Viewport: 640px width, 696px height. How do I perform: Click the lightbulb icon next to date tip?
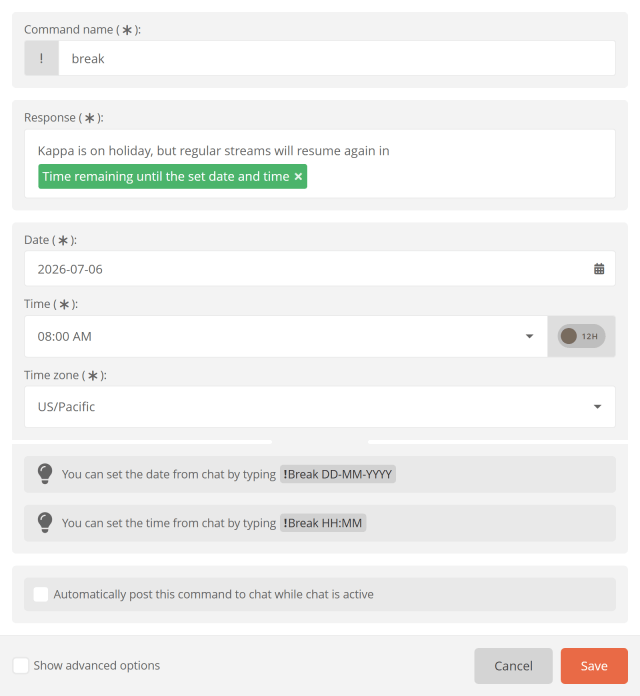(x=45, y=474)
